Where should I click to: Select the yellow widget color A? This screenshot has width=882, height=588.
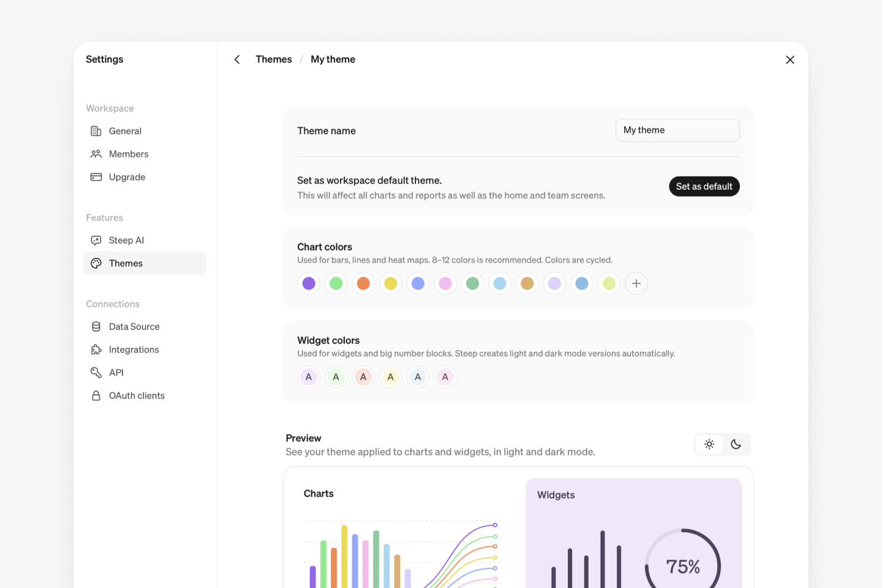[x=391, y=377]
